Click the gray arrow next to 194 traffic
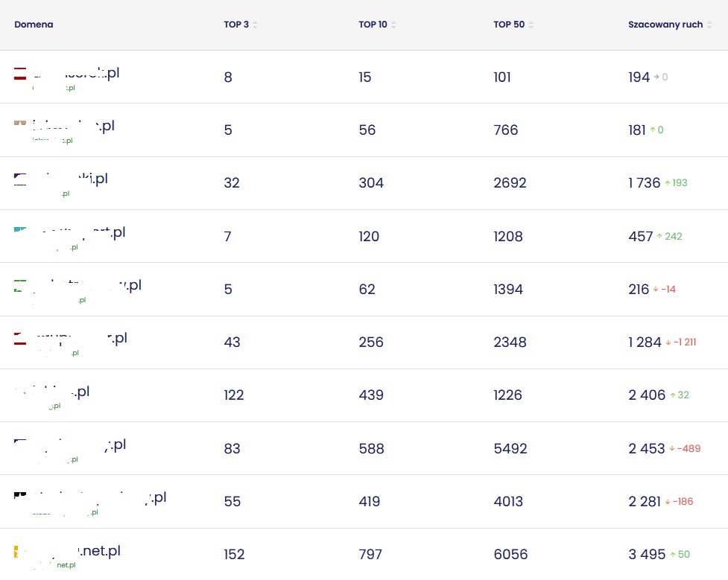728x580 pixels. [656, 77]
